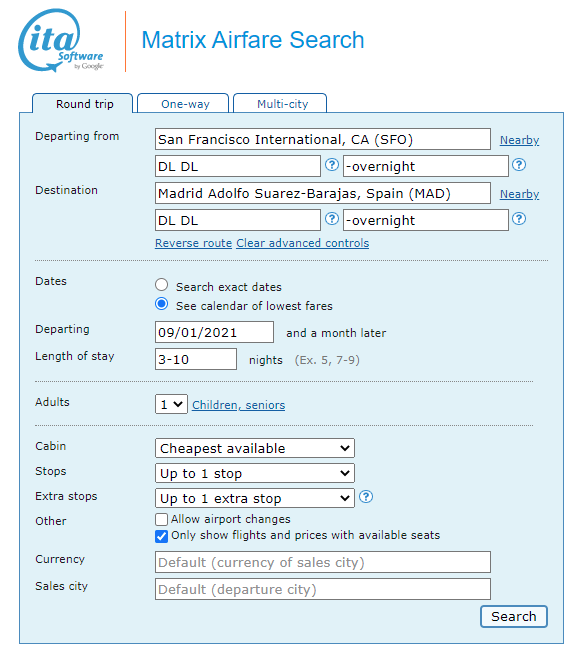The width and height of the screenshot is (580, 657).
Task: Select the Search exact dates option
Action: 161,285
